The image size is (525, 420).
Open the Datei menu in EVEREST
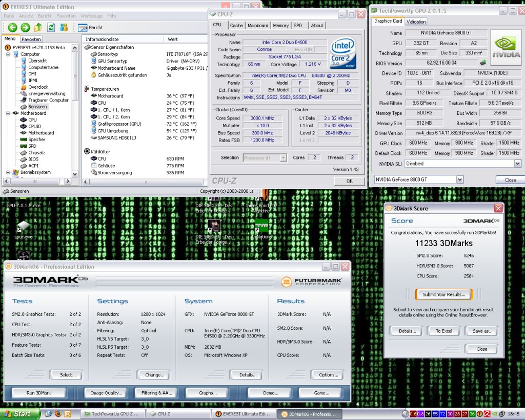point(9,16)
